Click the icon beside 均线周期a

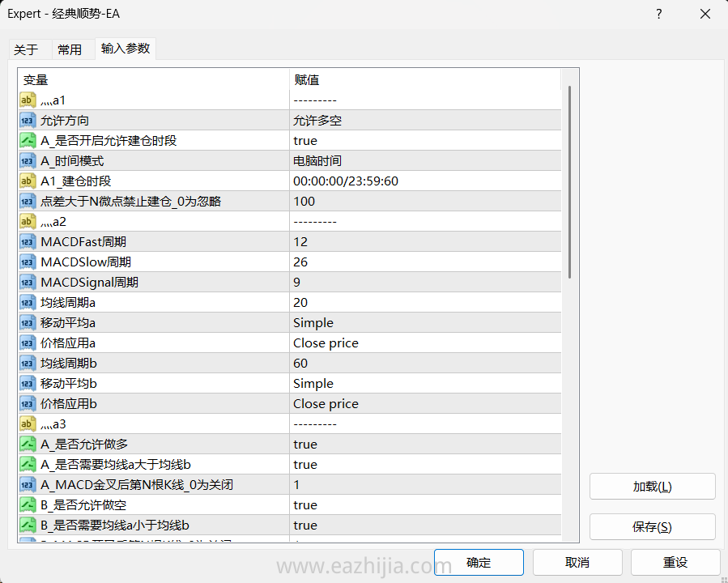[28, 302]
